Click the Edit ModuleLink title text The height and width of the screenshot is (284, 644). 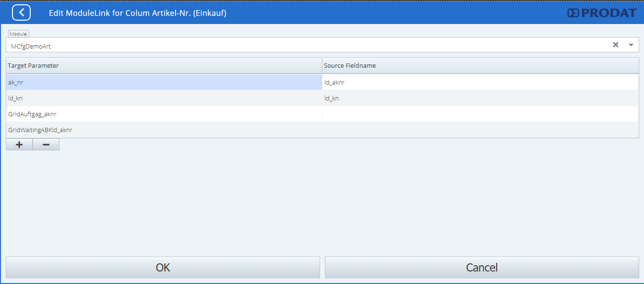tap(137, 13)
